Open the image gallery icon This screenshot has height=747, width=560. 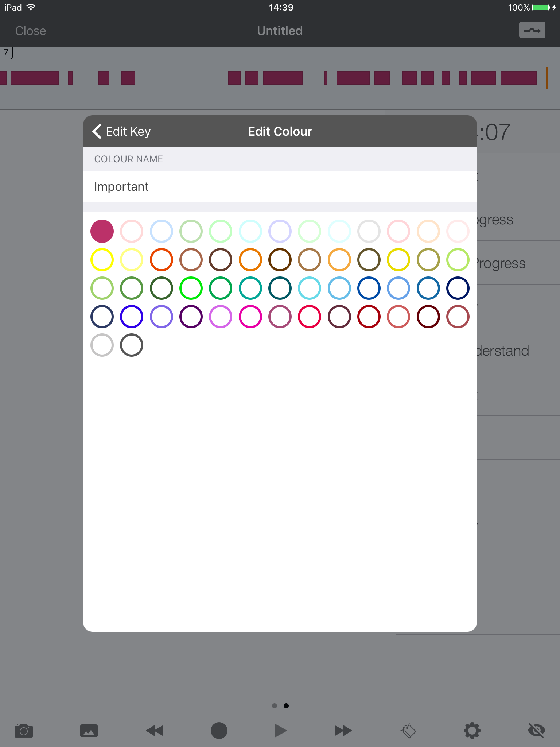coord(89,731)
